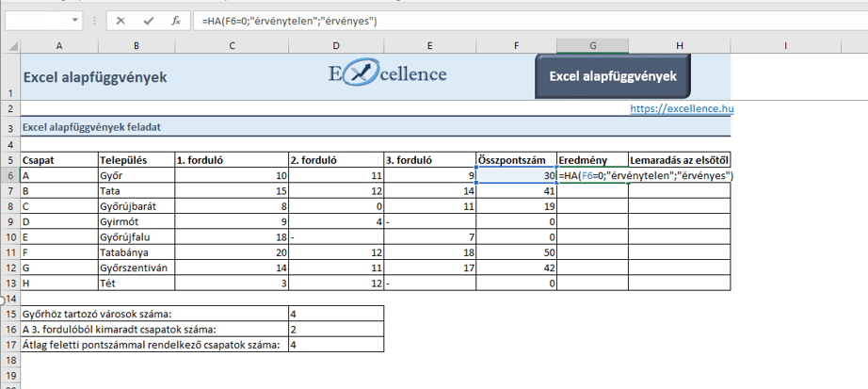This screenshot has height=389, width=868.
Task: Select column G header
Action: click(592, 46)
